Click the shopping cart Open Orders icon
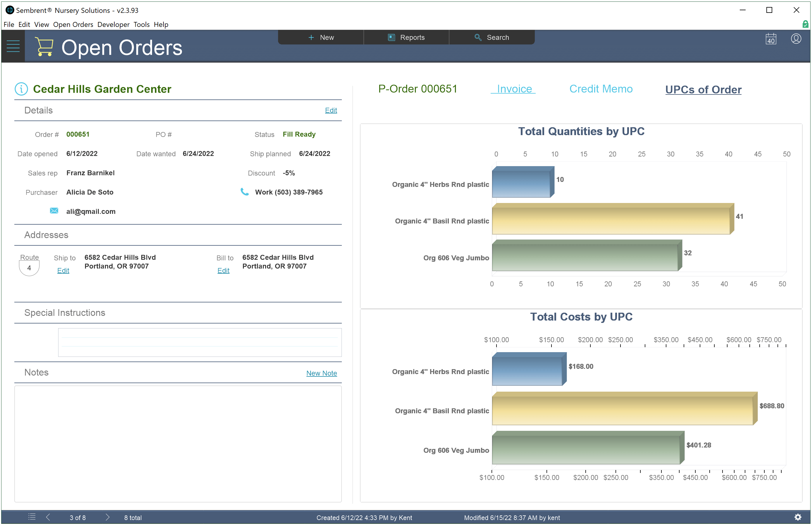 (44, 47)
